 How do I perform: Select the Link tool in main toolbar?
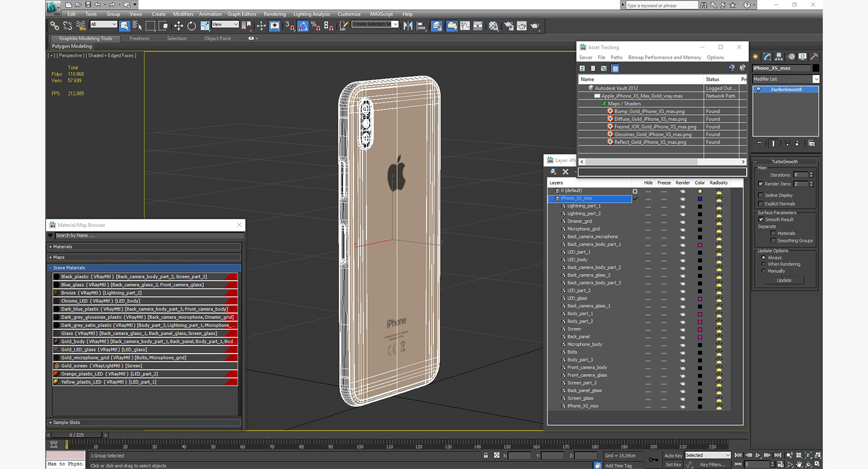[54, 26]
